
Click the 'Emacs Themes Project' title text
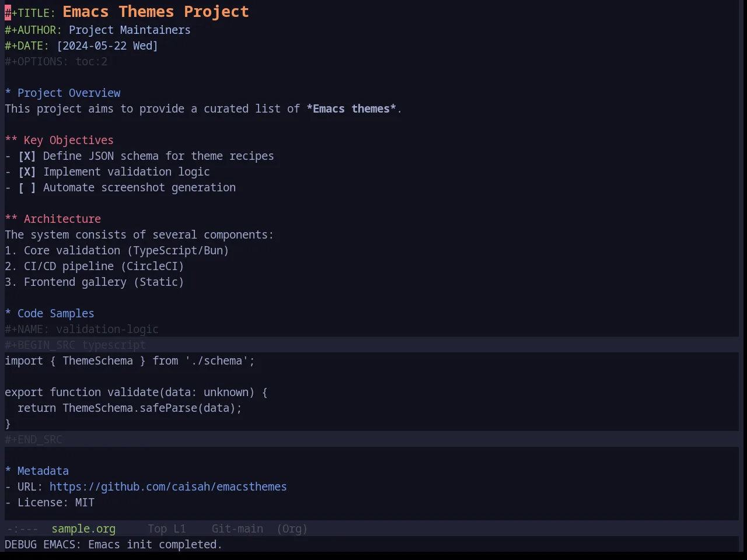pos(156,12)
